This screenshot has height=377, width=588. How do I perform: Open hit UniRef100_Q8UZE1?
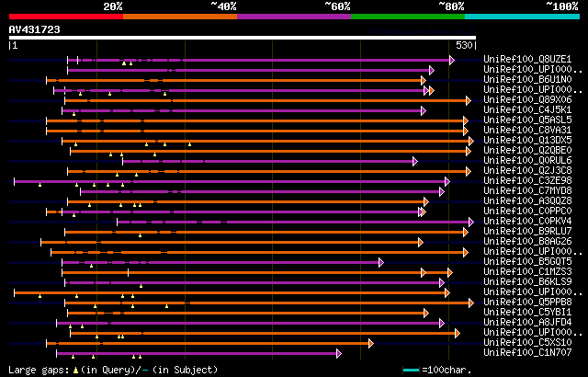527,59
